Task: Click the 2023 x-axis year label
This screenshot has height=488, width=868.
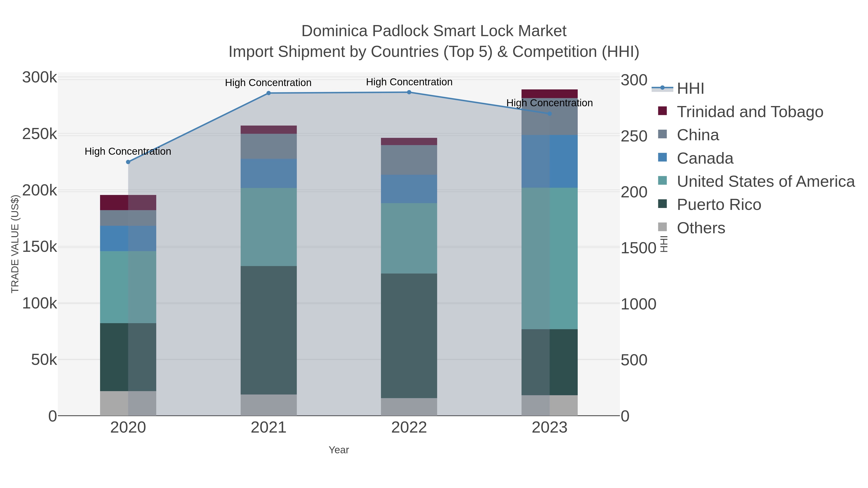Action: coord(549,428)
